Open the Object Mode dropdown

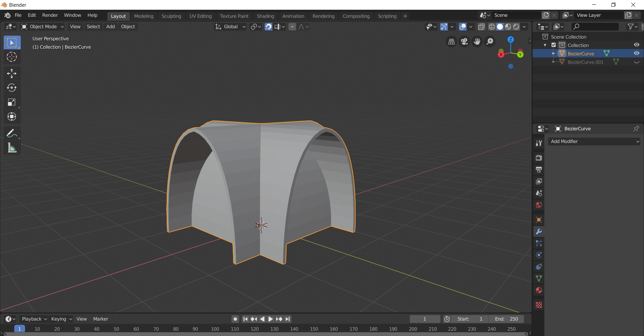coord(42,27)
